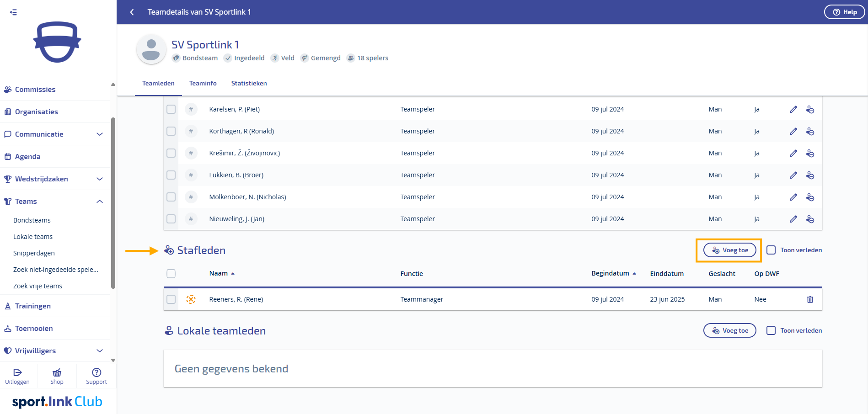Screen dimensions: 868x414
Task: Click person-move icon for Krešimir, Ž.
Action: click(810, 153)
